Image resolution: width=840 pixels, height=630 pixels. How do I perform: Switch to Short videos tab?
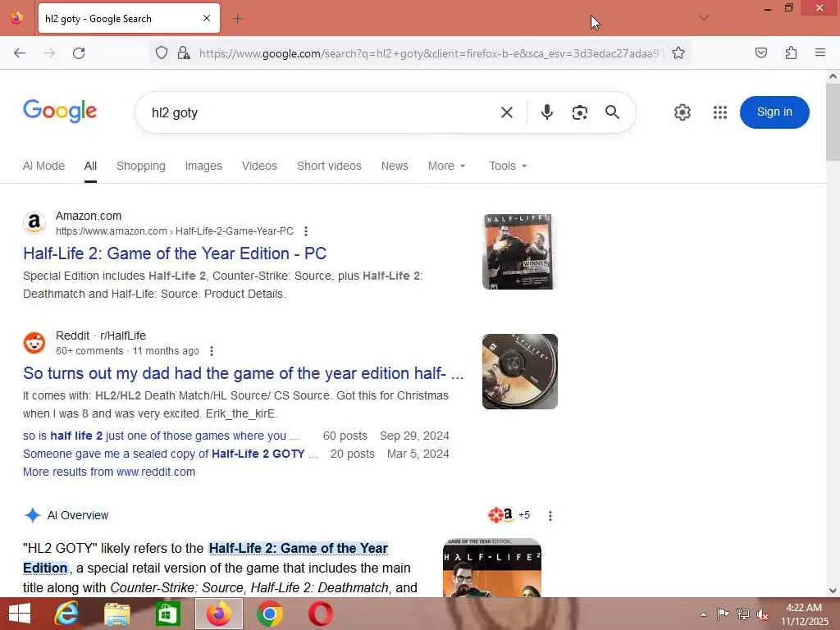329,166
